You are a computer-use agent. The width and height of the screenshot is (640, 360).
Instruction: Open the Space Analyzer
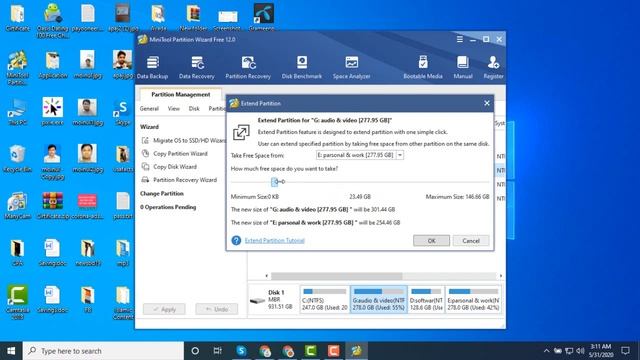pyautogui.click(x=351, y=67)
